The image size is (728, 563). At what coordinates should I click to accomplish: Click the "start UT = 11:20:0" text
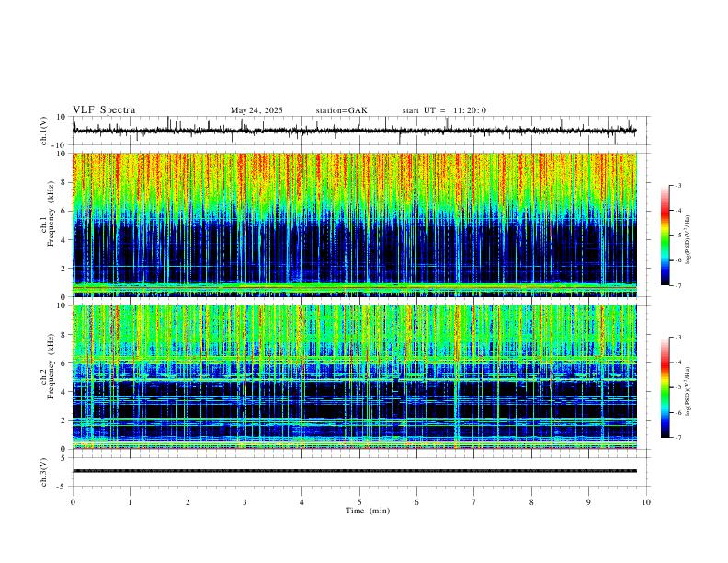[444, 110]
